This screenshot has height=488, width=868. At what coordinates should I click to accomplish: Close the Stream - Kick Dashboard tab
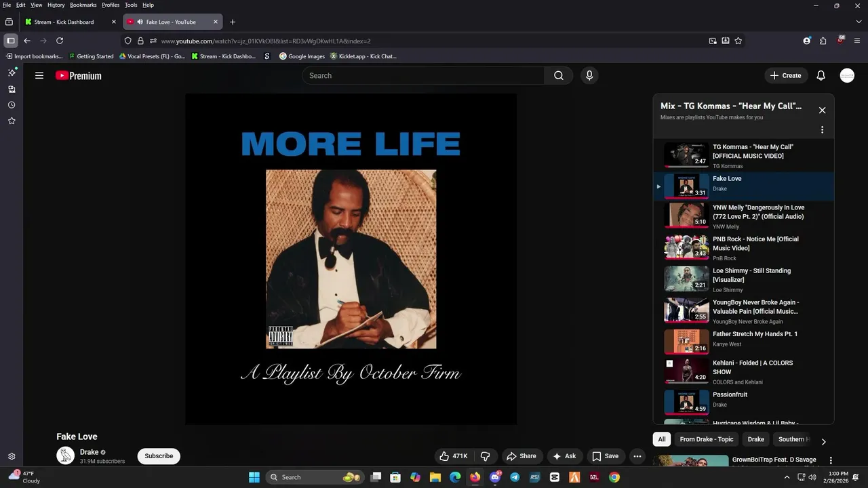[x=114, y=22]
